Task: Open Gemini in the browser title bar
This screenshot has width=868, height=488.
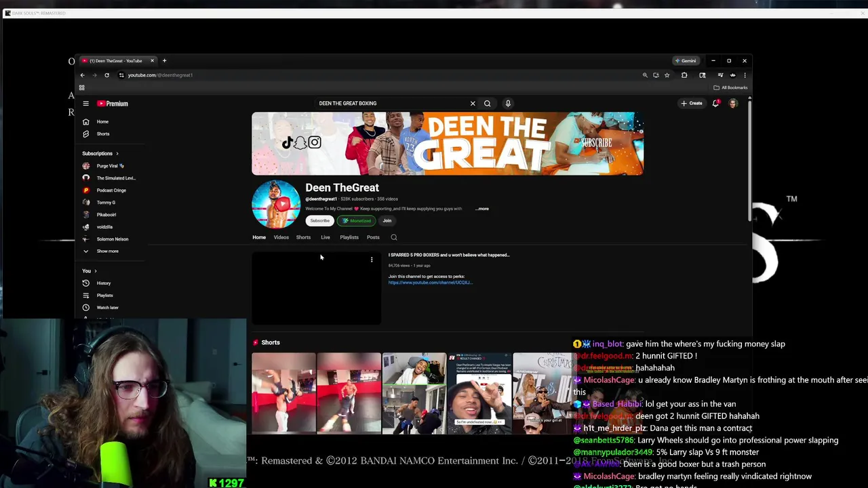Action: coord(685,60)
